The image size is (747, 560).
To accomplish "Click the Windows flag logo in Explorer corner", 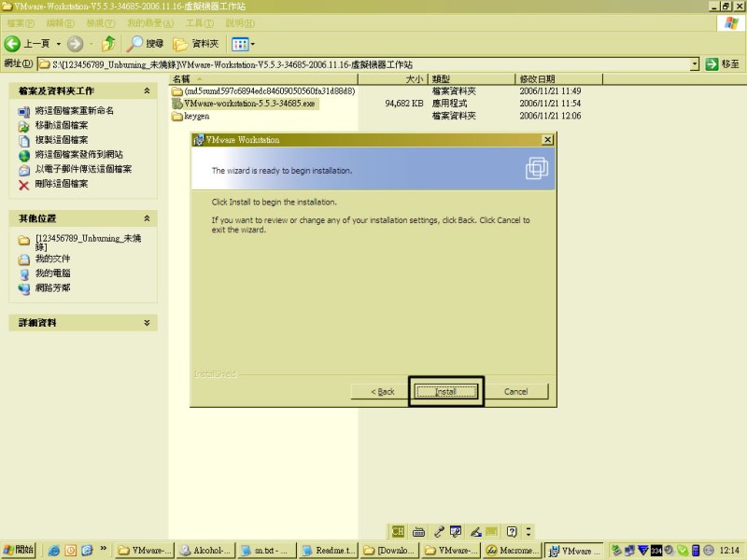I will point(731,22).
